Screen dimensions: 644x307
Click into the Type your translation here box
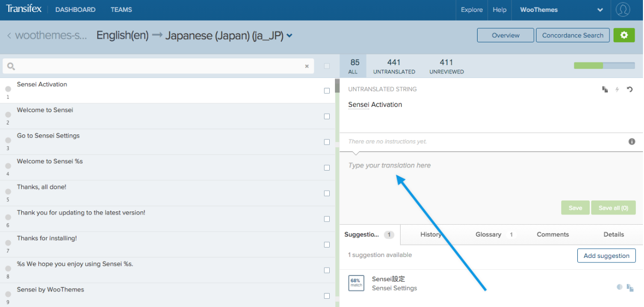[491, 176]
